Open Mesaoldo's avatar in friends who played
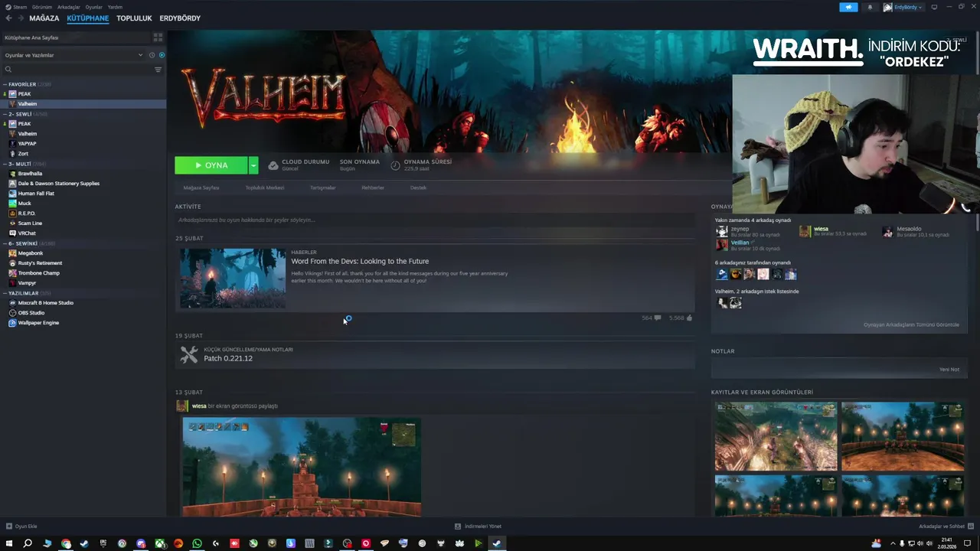Viewport: 980px width, 551px height. coord(887,231)
